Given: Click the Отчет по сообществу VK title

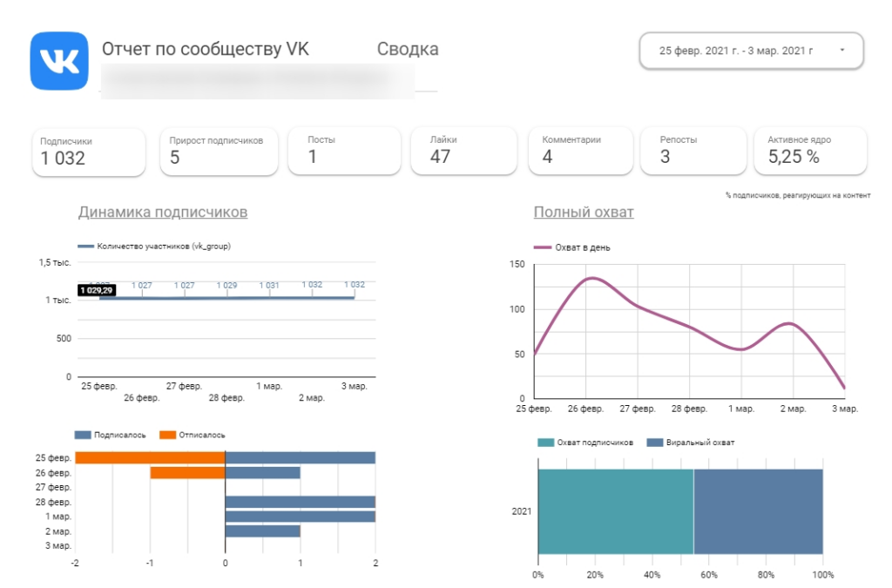Looking at the screenshot, I should click(x=206, y=49).
